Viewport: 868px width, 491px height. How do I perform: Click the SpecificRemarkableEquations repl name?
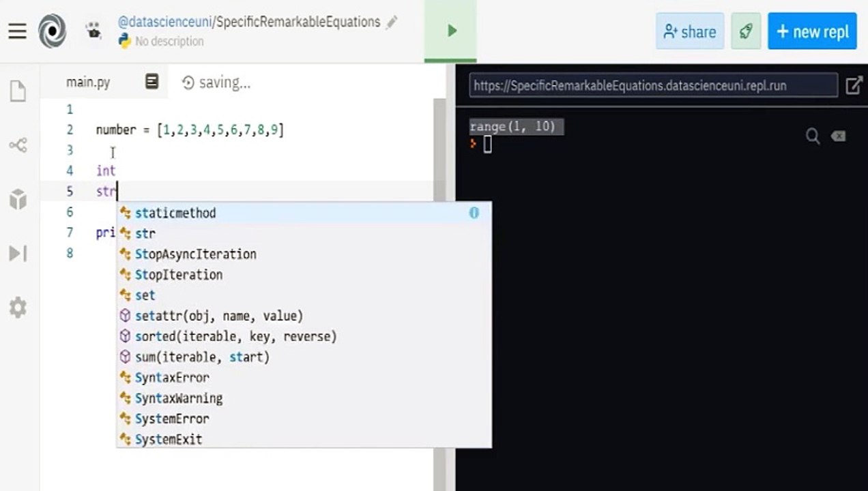click(x=298, y=22)
